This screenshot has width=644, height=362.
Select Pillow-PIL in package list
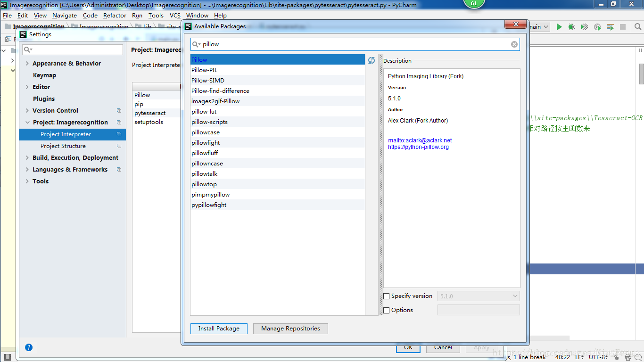tap(278, 70)
